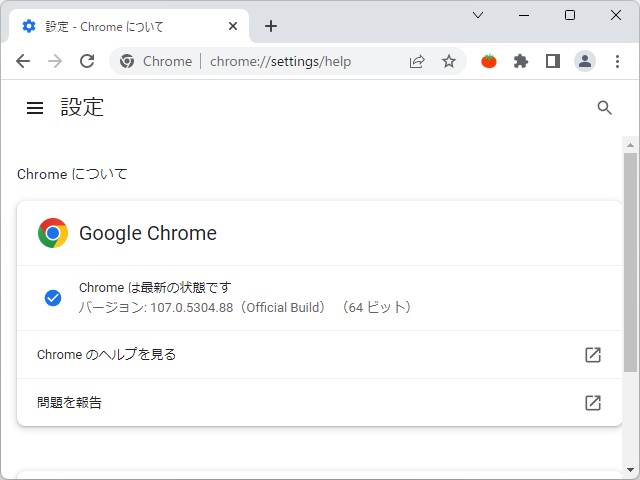Reload the page with the refresh icon
This screenshot has width=640, height=480.
click(87, 62)
